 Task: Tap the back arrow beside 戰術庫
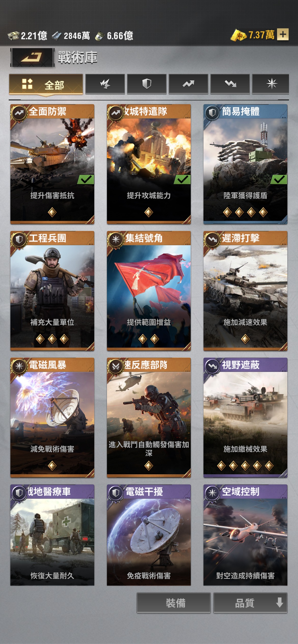(x=32, y=57)
